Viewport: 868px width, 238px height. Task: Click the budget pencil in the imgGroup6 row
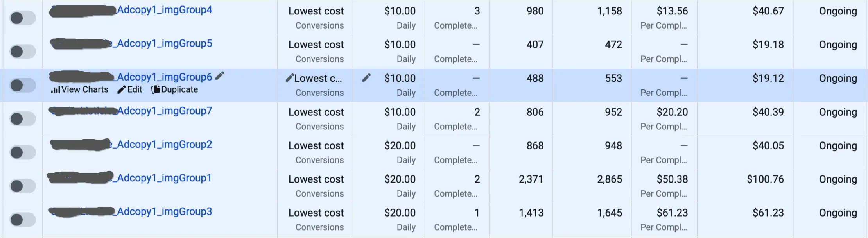click(x=366, y=78)
